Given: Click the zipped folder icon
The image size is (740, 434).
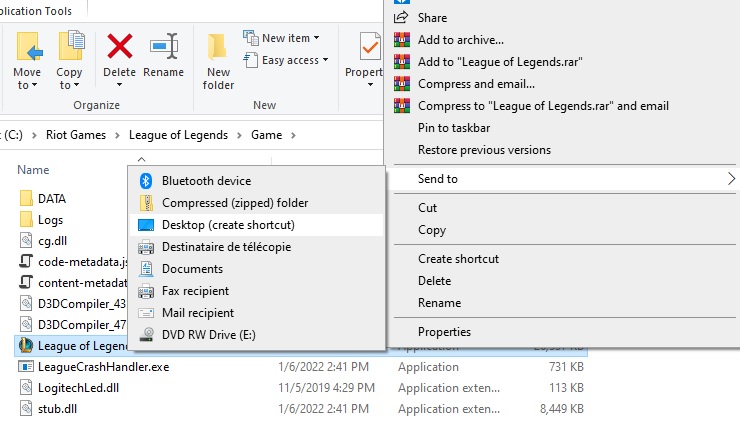Looking at the screenshot, I should 146,203.
